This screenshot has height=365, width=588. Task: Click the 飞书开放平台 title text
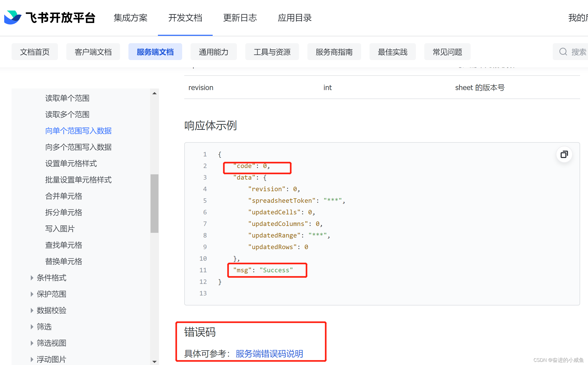61,18
